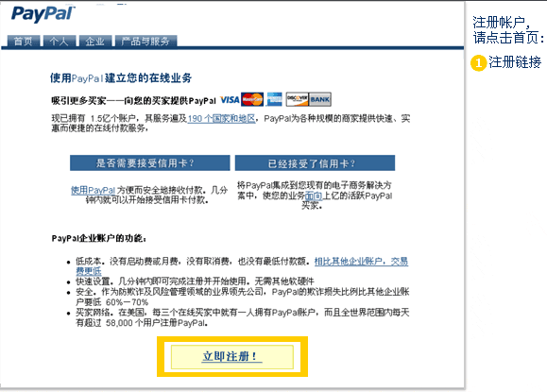Image resolution: width=547 pixels, height=392 pixels.
Task: Click the MasterCard logo icon
Action: tap(252, 100)
